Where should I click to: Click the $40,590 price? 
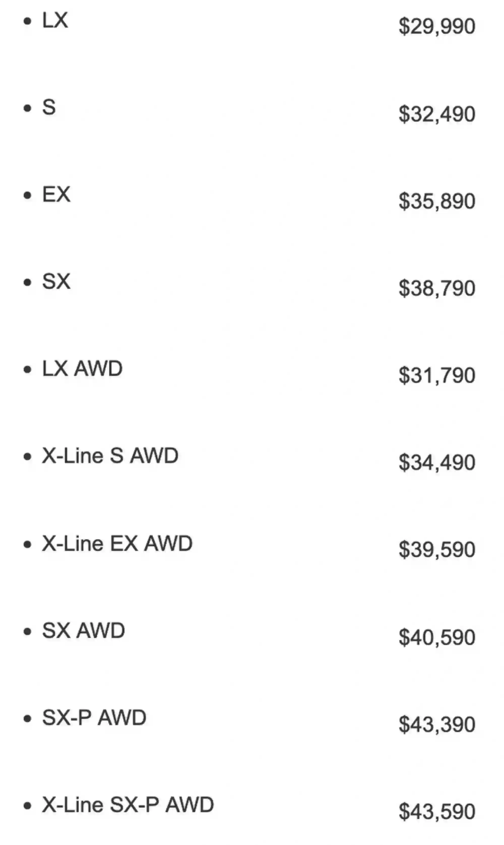(x=437, y=637)
